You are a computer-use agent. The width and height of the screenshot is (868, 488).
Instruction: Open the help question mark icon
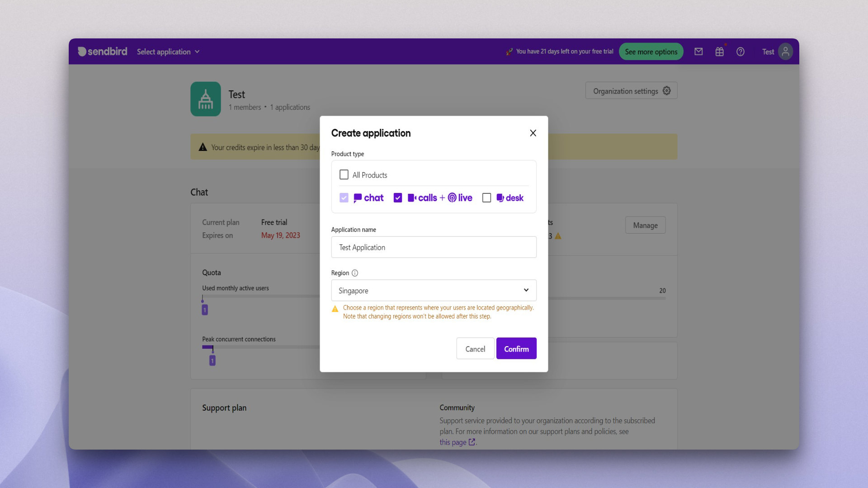click(740, 52)
